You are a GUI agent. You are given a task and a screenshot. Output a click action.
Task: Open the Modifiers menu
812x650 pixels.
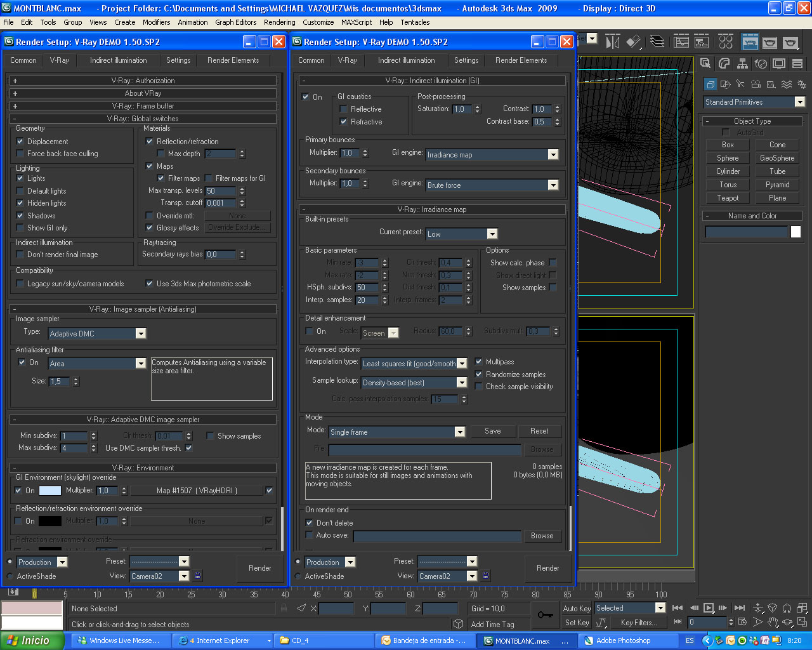(x=156, y=22)
